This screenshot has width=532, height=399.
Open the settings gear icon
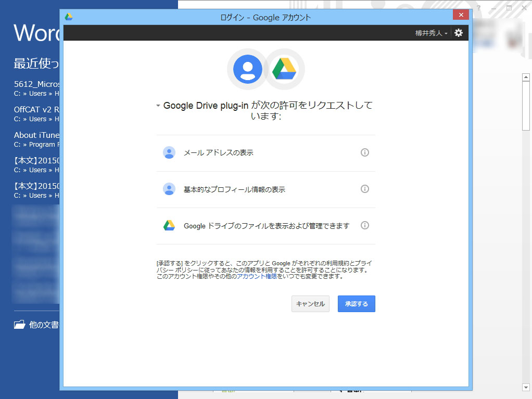pos(459,33)
